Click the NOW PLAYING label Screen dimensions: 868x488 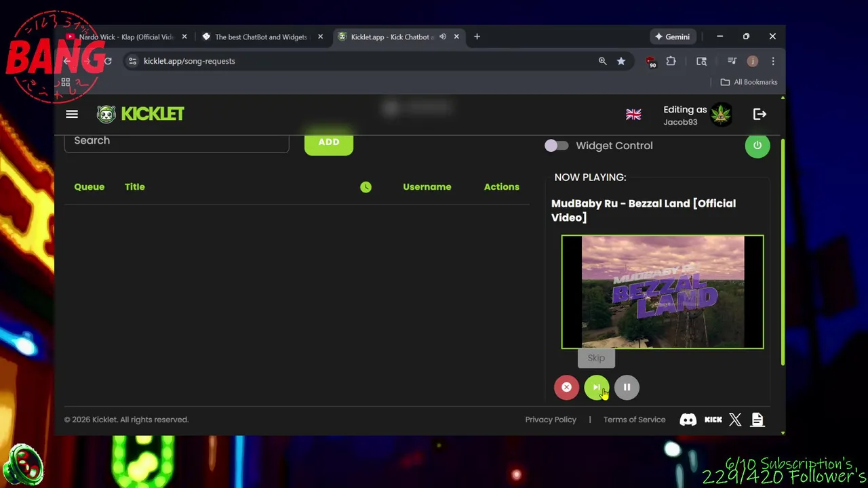point(590,178)
